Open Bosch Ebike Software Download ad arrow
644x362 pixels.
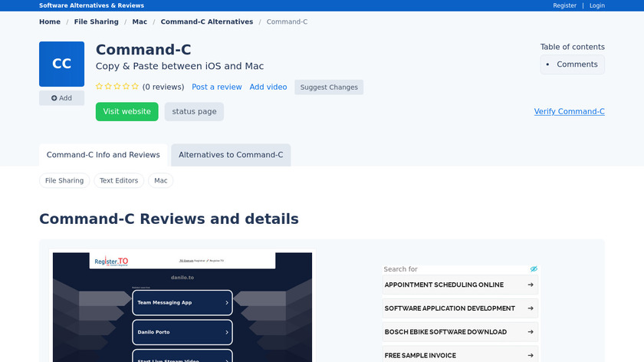[531, 331]
